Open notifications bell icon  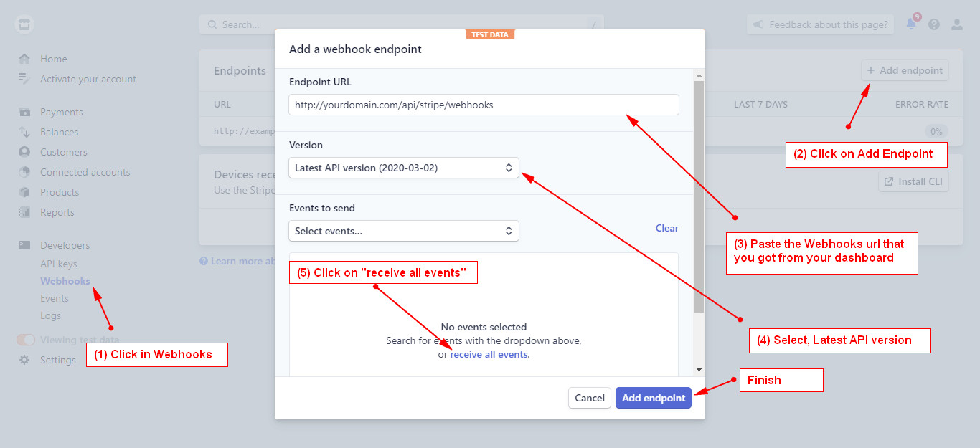[x=911, y=24]
